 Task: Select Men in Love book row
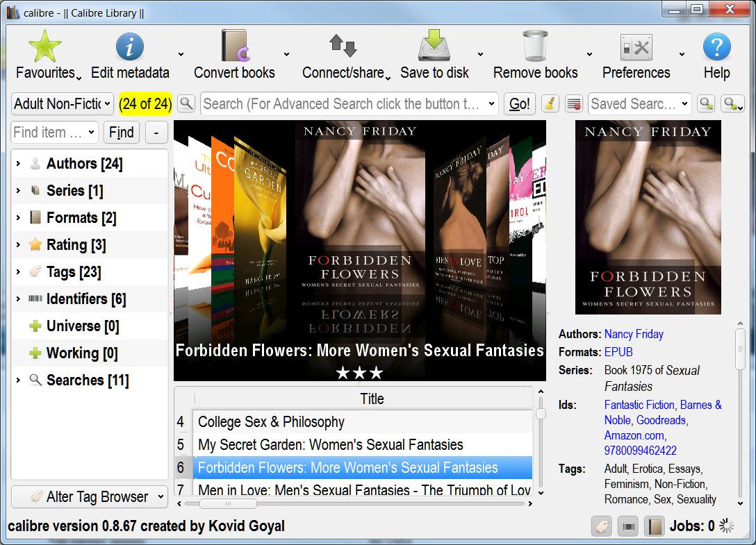point(363,489)
